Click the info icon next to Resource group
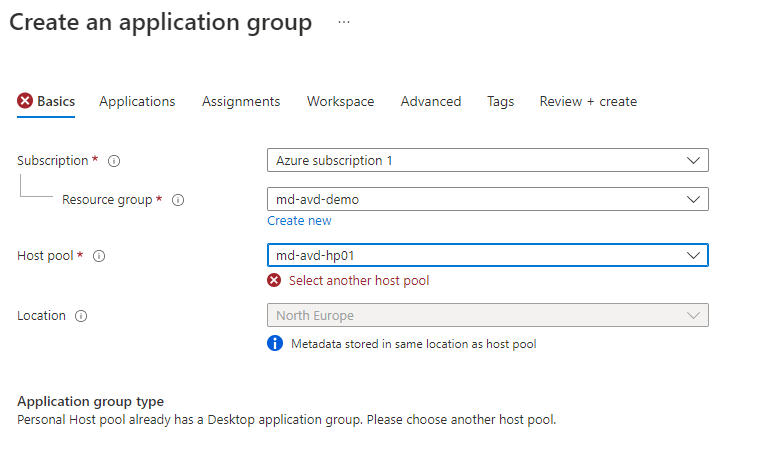The height and width of the screenshot is (467, 775). (x=178, y=200)
